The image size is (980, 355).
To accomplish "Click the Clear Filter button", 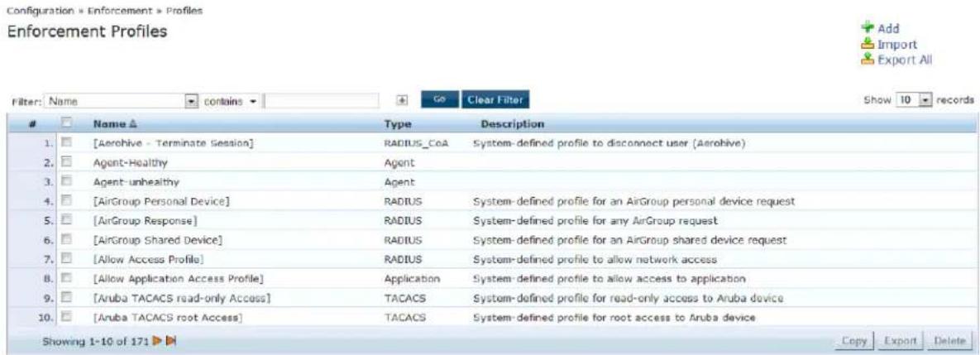I will click(495, 100).
